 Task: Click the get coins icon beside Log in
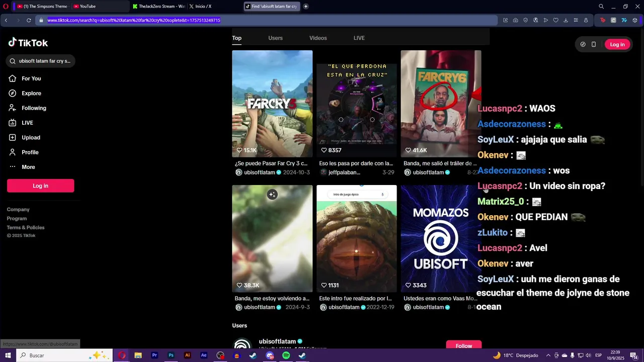[583, 44]
